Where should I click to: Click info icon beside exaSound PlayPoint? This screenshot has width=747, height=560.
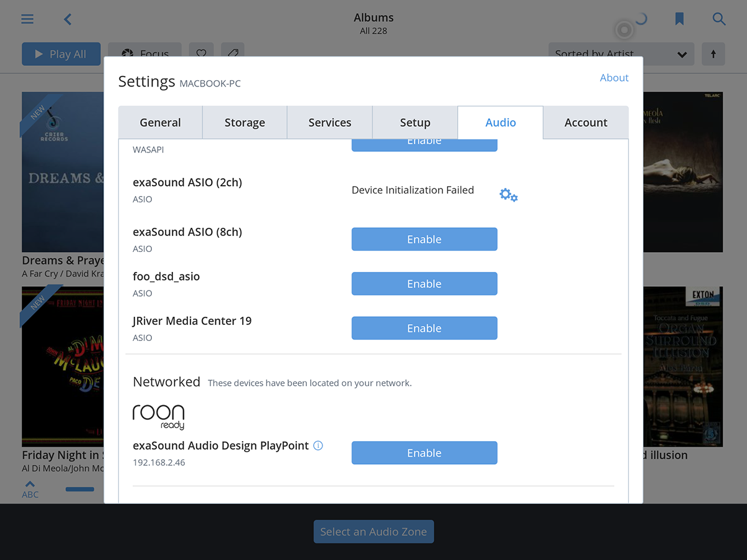pos(318,446)
